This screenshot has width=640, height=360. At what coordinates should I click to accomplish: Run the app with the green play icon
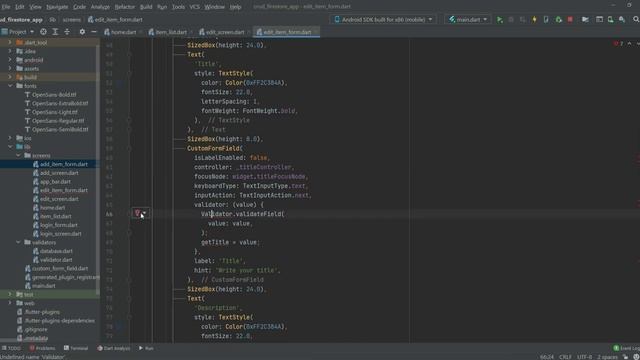pyautogui.click(x=500, y=20)
